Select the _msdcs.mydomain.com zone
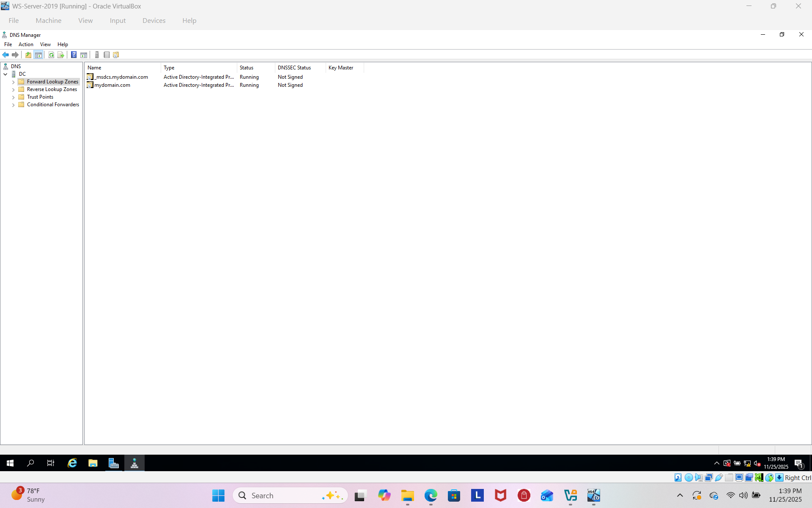 point(121,77)
